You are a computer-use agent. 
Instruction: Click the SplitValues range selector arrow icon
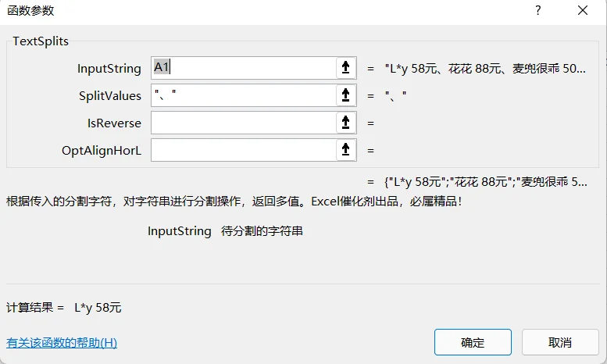click(346, 95)
